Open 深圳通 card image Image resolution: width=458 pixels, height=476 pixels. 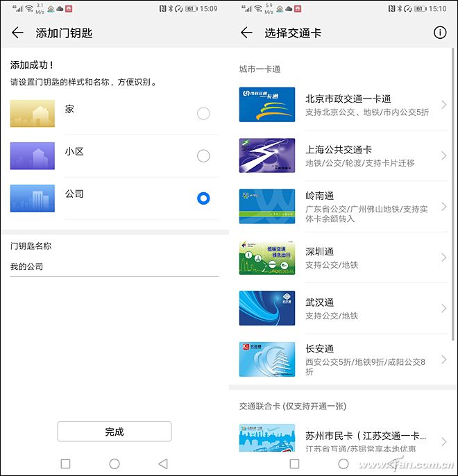(x=267, y=257)
